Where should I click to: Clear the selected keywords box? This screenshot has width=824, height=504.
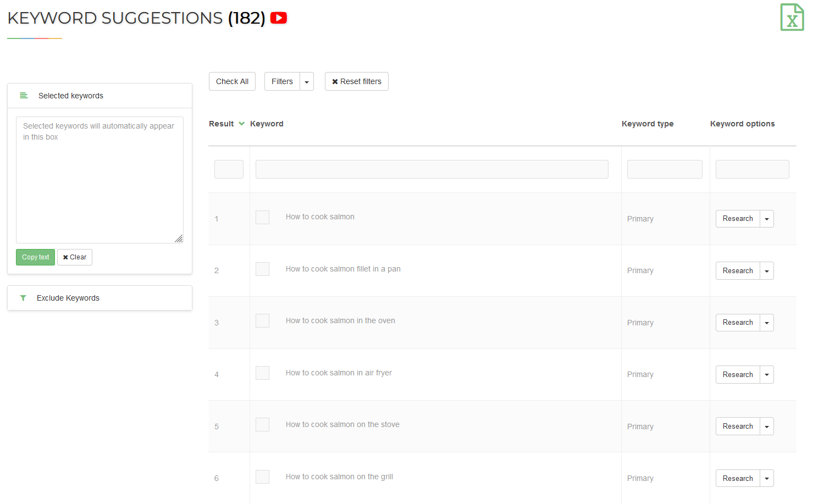pos(75,257)
